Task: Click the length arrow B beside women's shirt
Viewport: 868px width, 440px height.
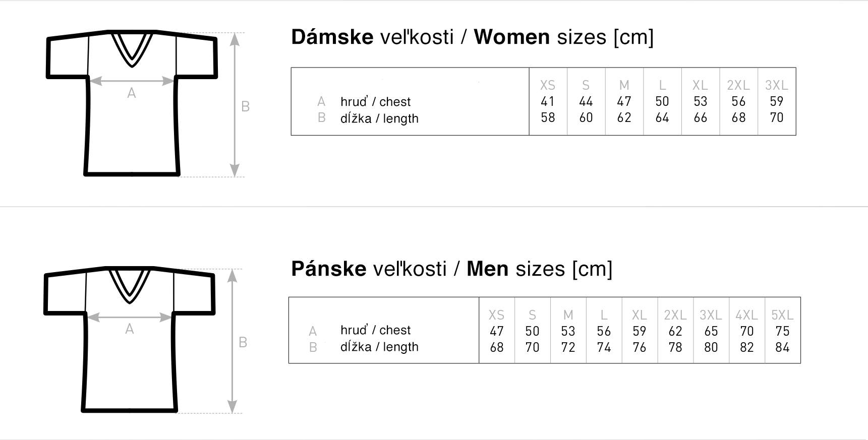Action: [235, 105]
